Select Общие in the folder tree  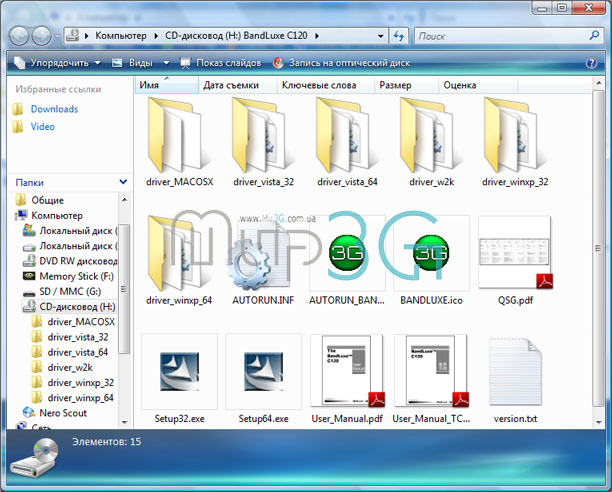[x=47, y=200]
